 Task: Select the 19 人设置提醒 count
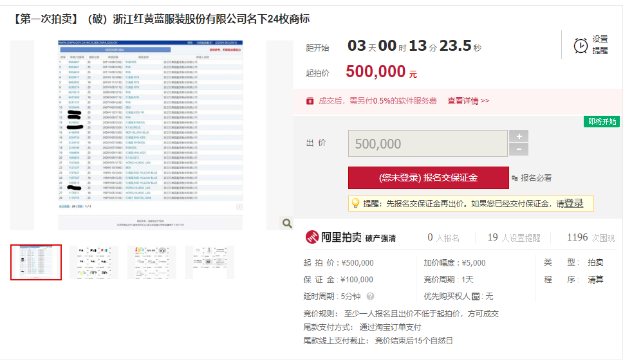click(514, 237)
